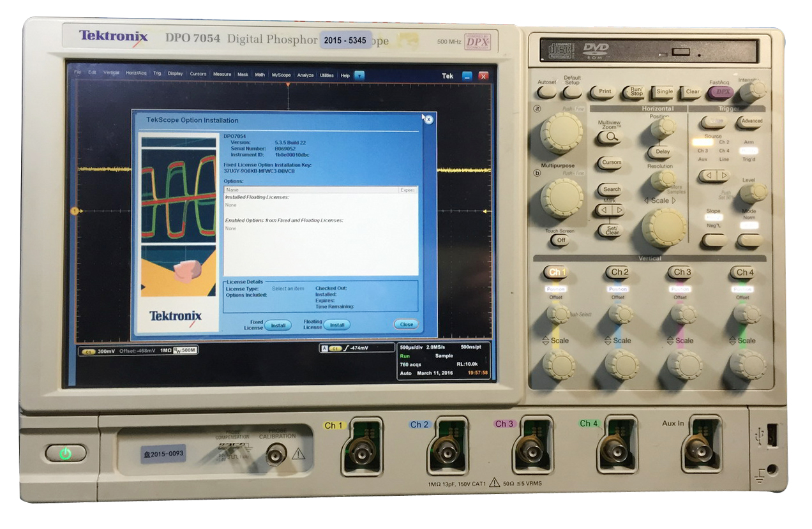The image size is (812, 529).
Task: Click the version text 5.3.5 Build 22
Action: (x=292, y=142)
